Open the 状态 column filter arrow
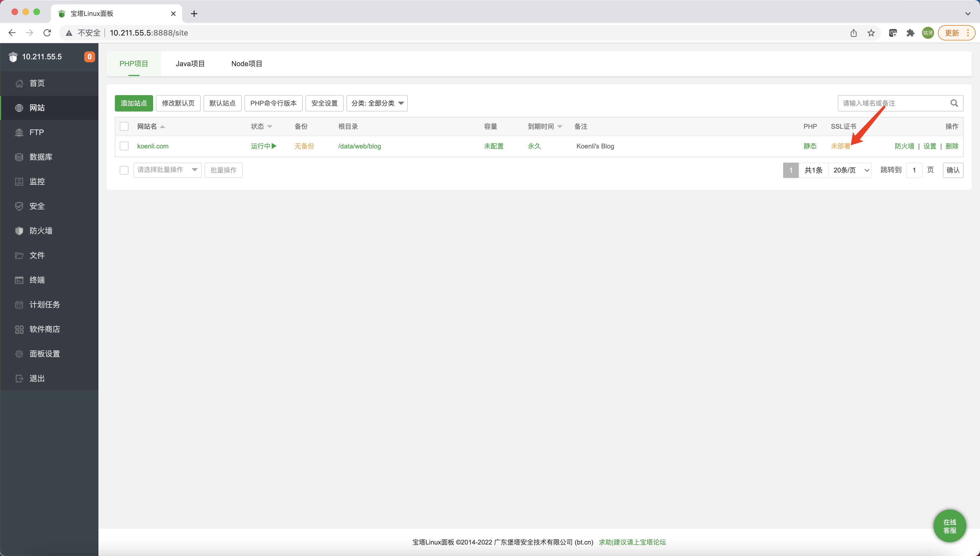Image resolution: width=980 pixels, height=556 pixels. coord(270,126)
